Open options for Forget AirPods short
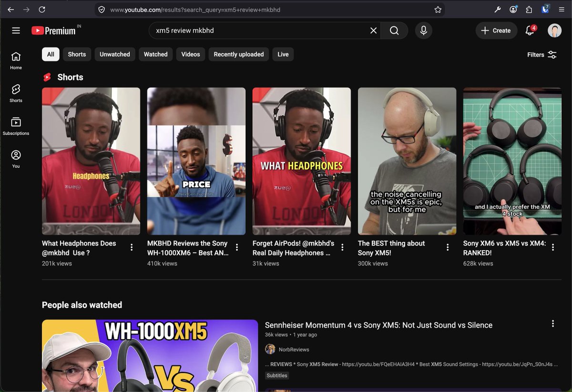This screenshot has height=392, width=572. (x=342, y=247)
